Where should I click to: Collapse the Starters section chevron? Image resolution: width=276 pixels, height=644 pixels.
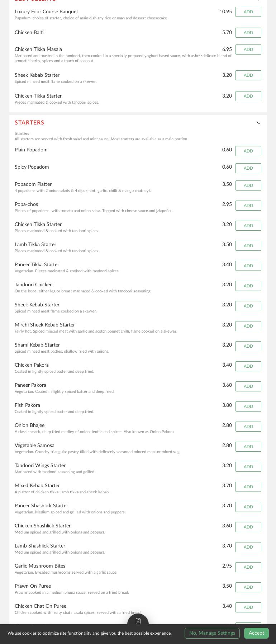259,123
